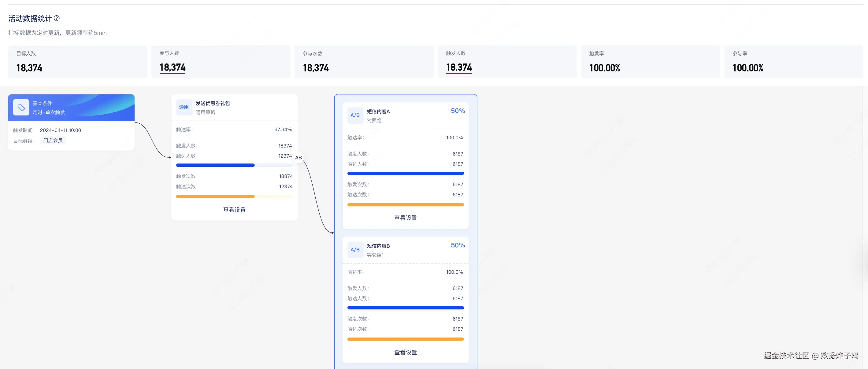Click the 短信内容A title

pyautogui.click(x=378, y=111)
